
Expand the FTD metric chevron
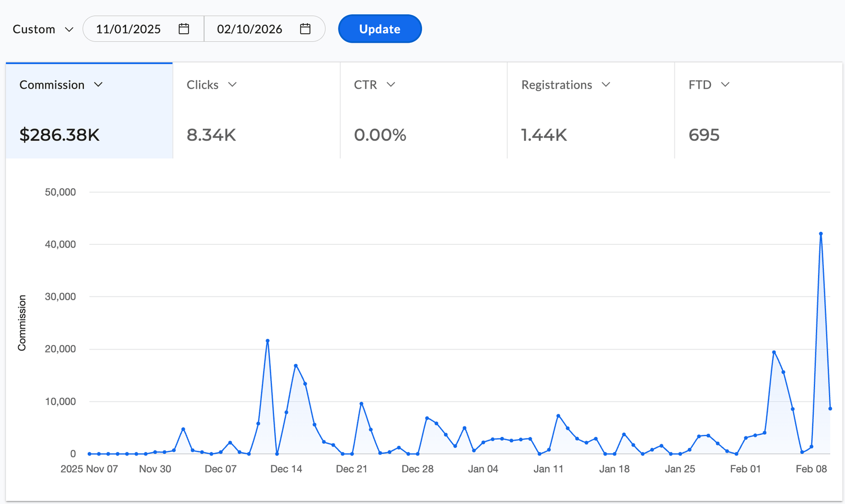(726, 84)
